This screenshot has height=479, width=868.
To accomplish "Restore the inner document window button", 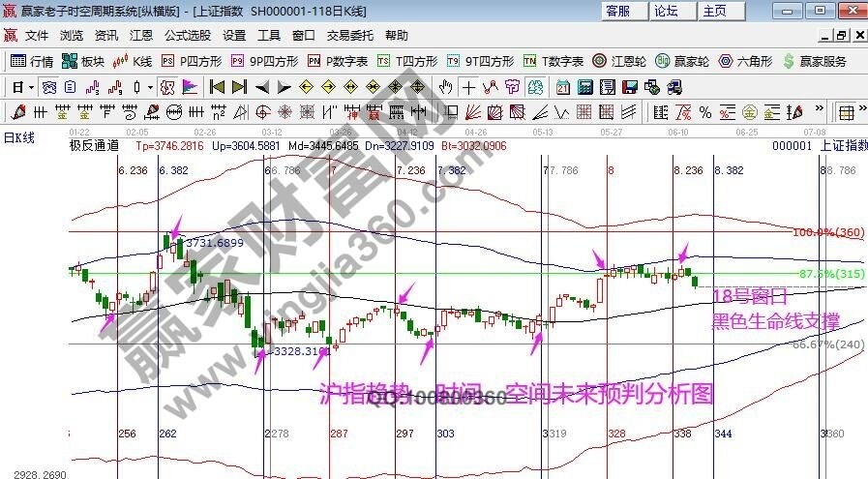I will (842, 36).
